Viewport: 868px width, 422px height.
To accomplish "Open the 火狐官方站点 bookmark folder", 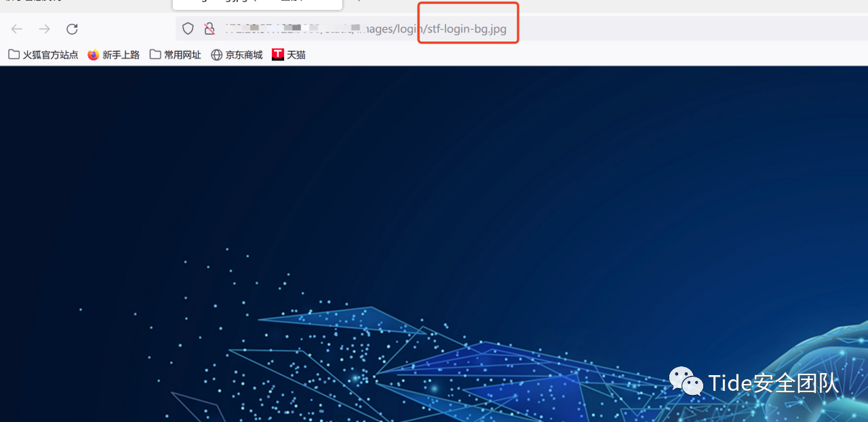I will coord(43,55).
